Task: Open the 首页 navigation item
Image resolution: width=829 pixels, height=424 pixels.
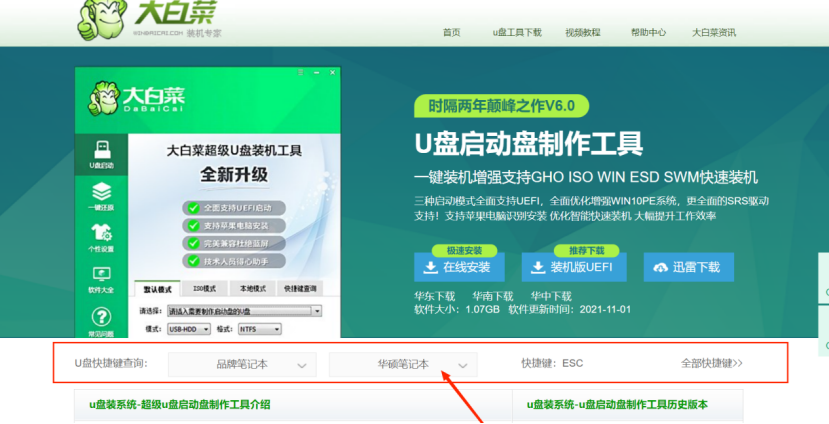Action: 452,32
